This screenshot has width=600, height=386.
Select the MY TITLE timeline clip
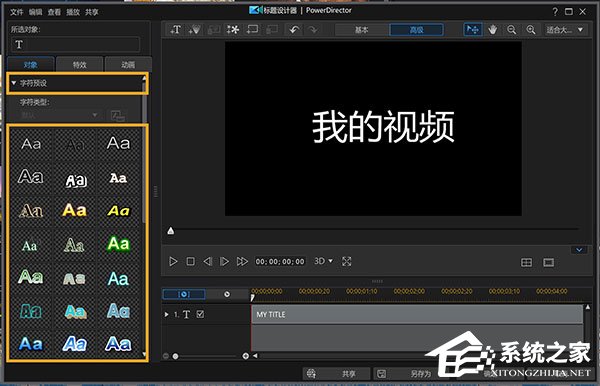pyautogui.click(x=417, y=314)
